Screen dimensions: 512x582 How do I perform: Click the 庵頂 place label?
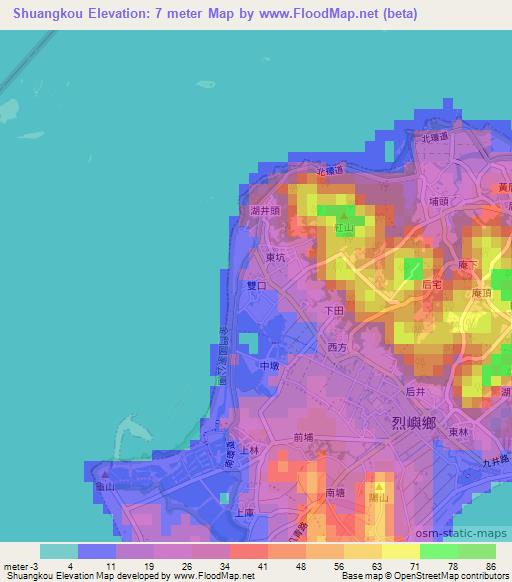pyautogui.click(x=482, y=293)
